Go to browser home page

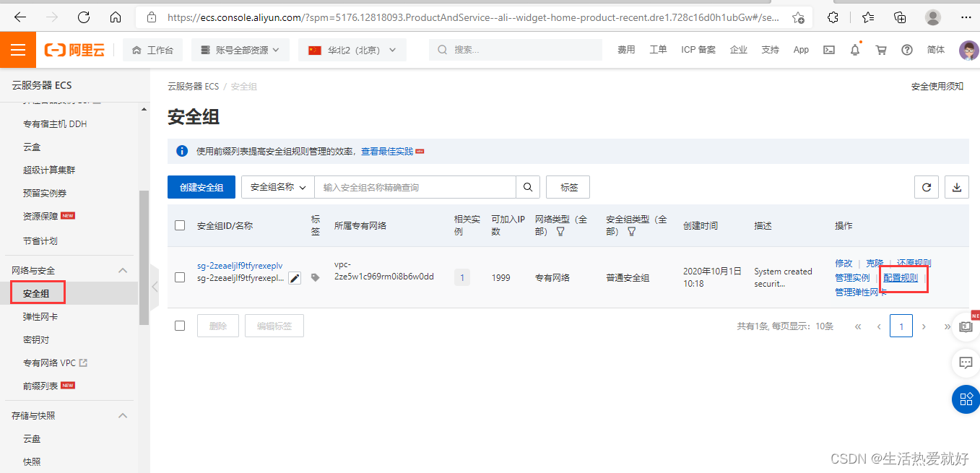click(x=115, y=17)
